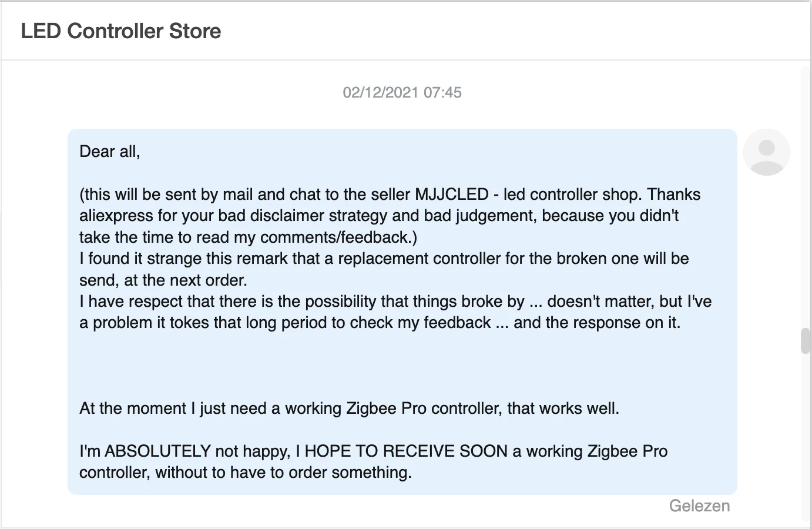Click the text "send, at the next order."
This screenshot has height=529, width=812.
coord(163,280)
